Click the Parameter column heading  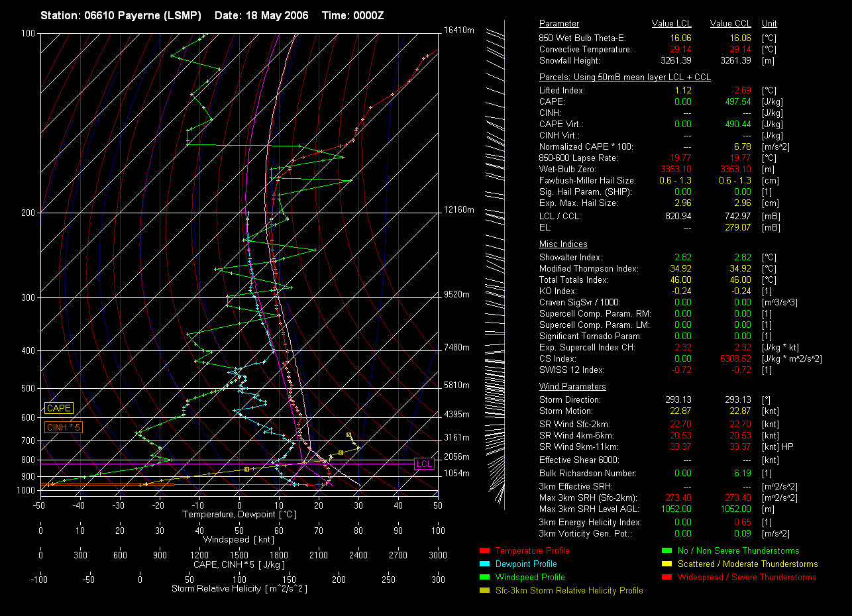(x=559, y=24)
